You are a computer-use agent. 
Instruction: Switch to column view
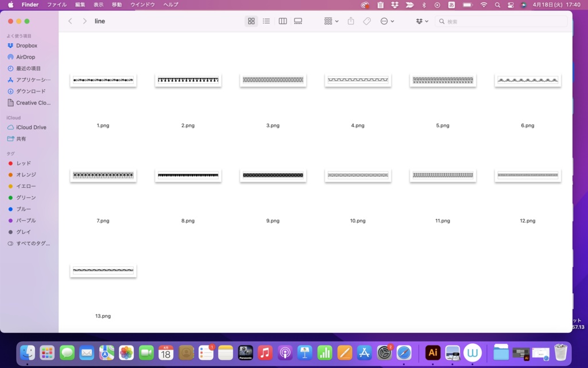pos(283,21)
